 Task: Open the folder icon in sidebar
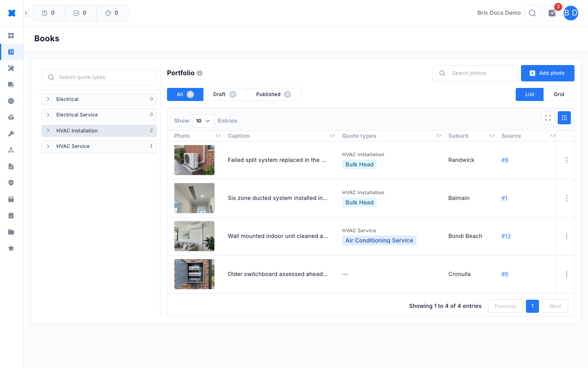(x=11, y=232)
